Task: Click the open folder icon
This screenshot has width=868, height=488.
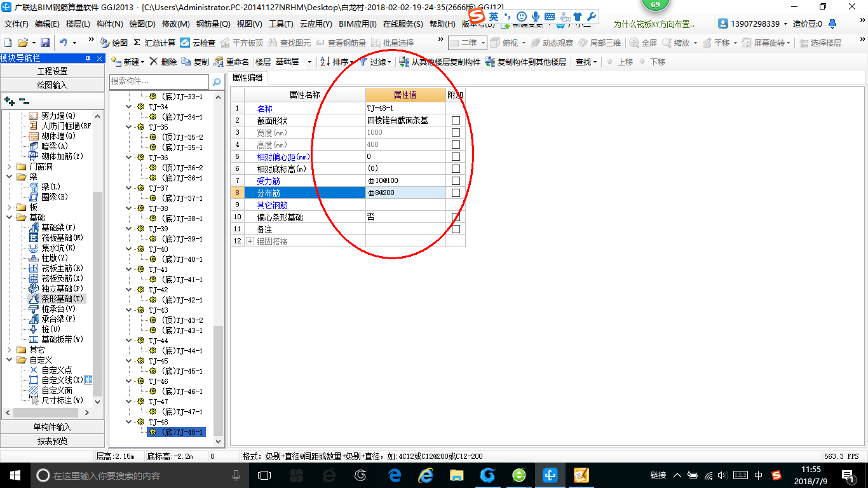Action: click(x=22, y=43)
